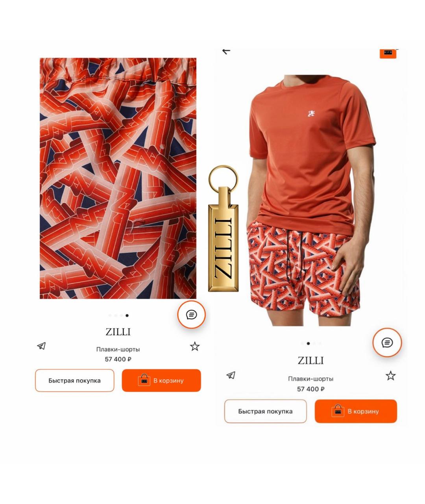Go back using the top arrow icon

click(x=226, y=51)
